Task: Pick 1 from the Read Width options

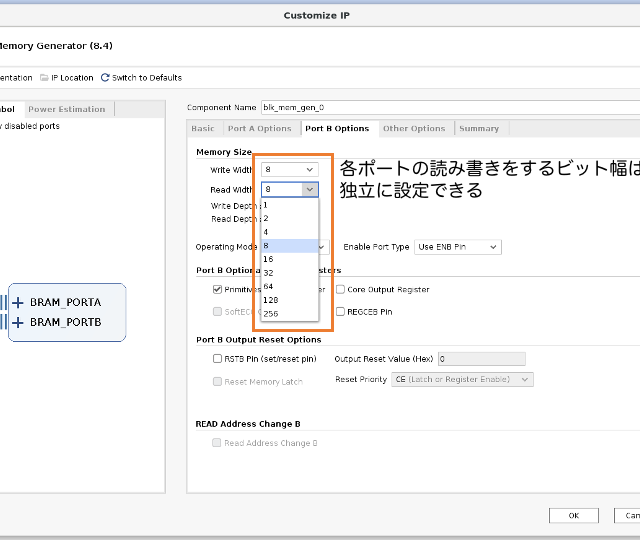Action: [x=266, y=205]
